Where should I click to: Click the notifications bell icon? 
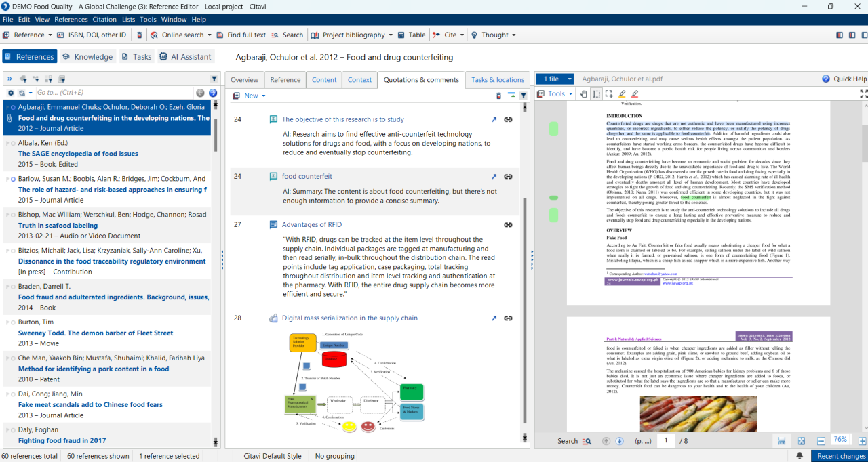coord(800,456)
